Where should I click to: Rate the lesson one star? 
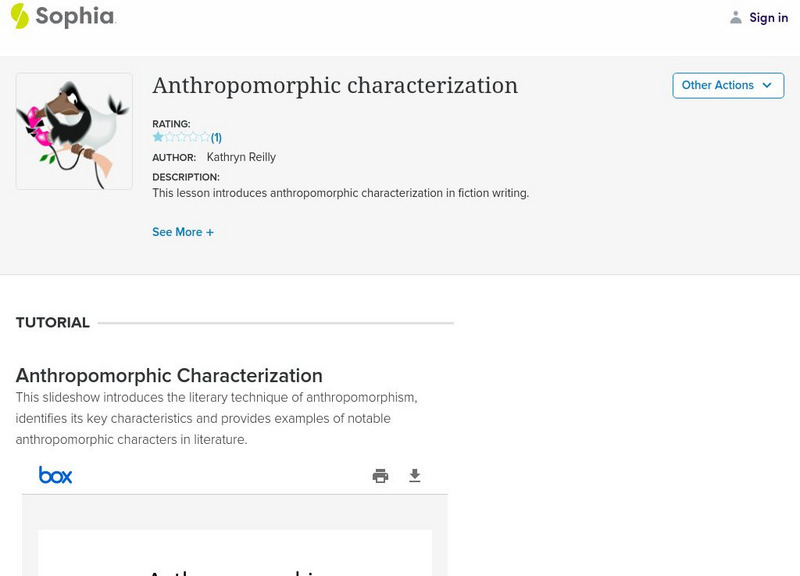(x=158, y=137)
